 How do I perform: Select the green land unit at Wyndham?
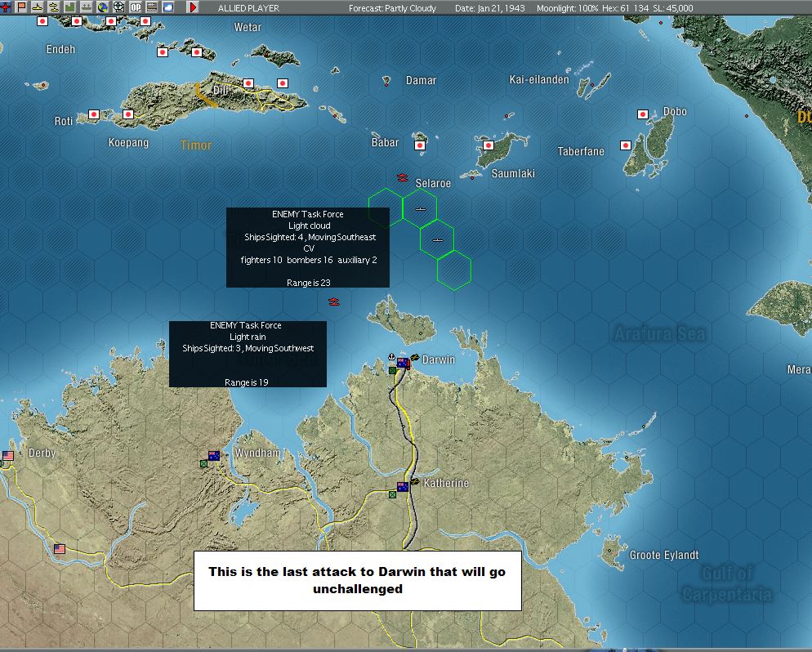[203, 463]
